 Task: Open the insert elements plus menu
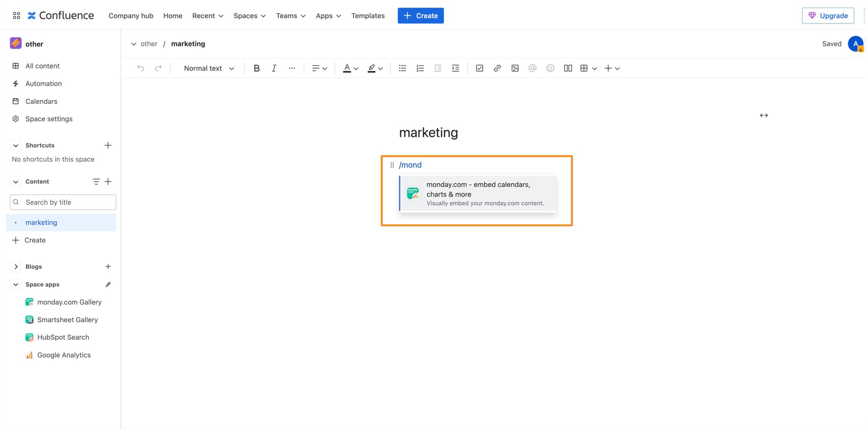point(612,68)
